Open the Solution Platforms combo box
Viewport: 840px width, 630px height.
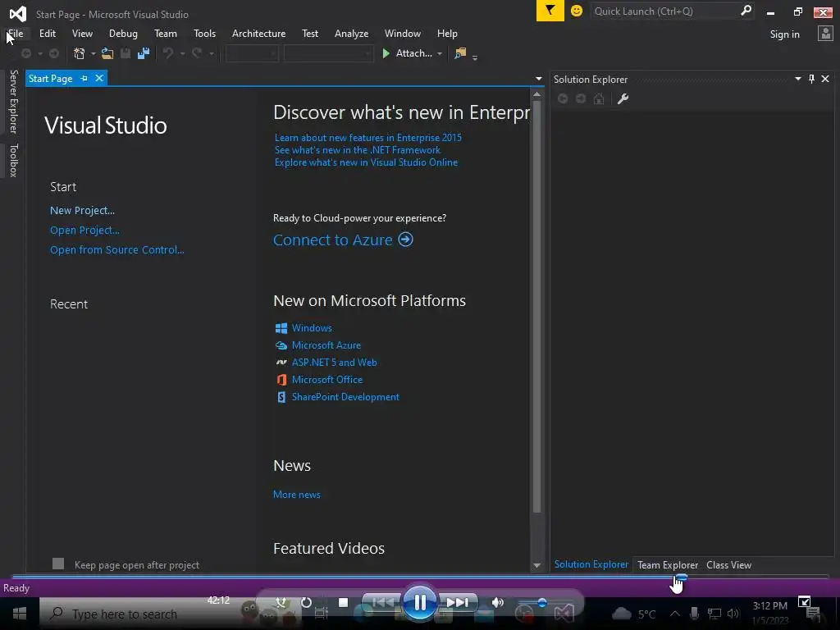[x=328, y=53]
